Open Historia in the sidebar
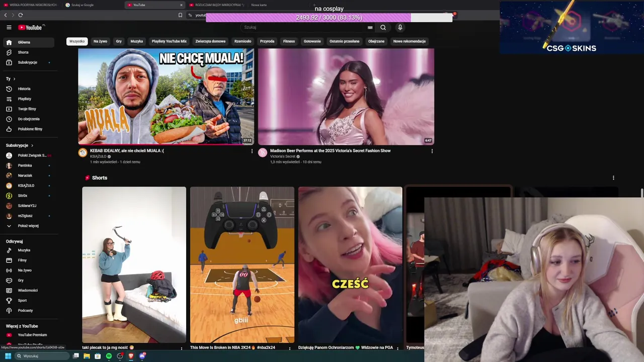Viewport: 644px width, 362px height. (28, 89)
